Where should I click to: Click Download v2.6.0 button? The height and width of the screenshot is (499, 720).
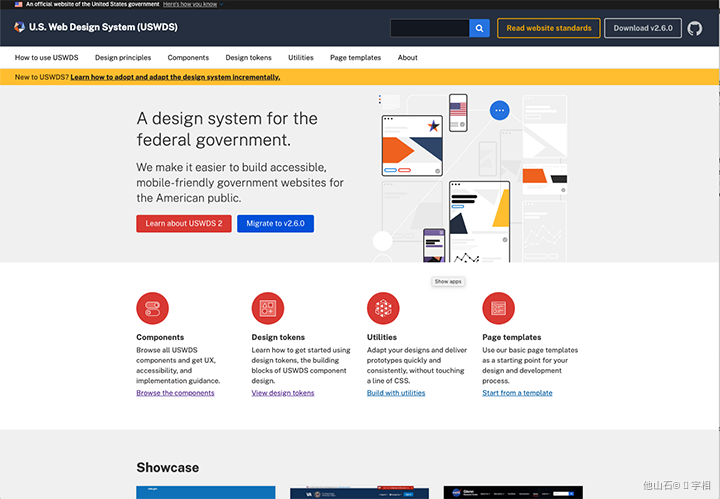coord(643,28)
